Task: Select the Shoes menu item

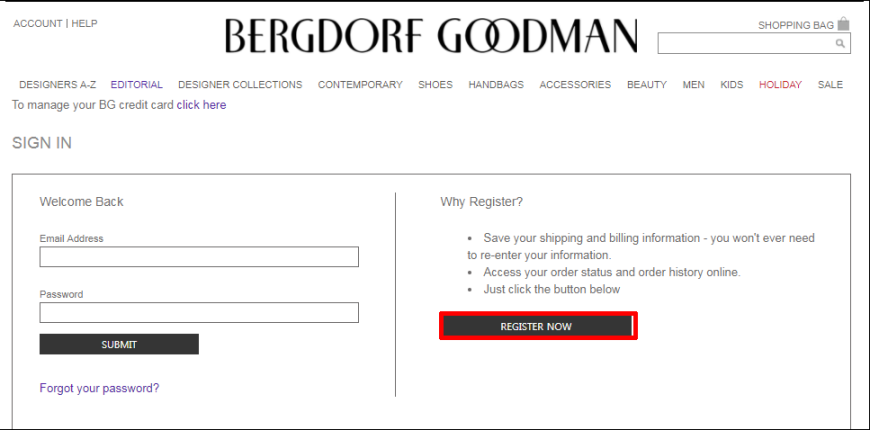Action: pyautogui.click(x=436, y=85)
